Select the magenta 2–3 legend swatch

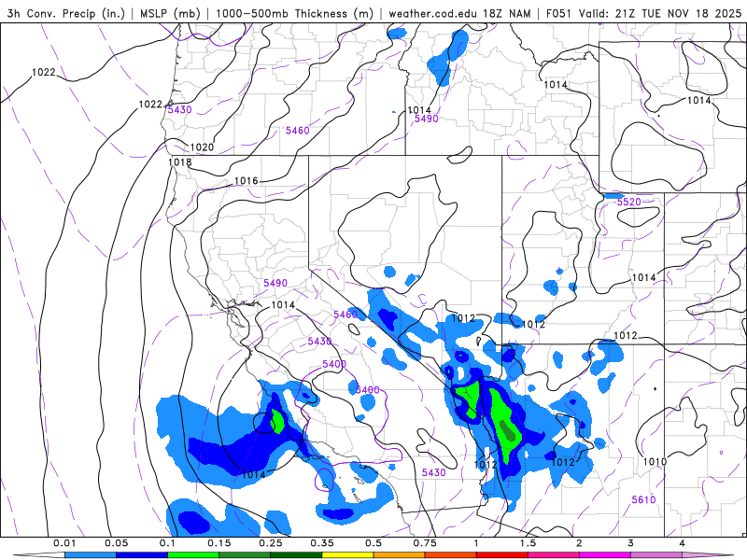[605, 555]
